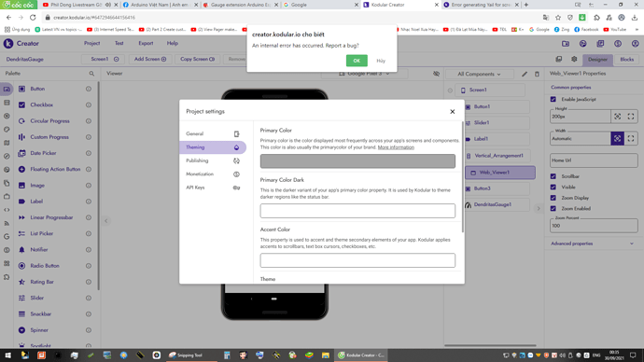
Task: Click the Accent Color field
Action: [x=357, y=260]
